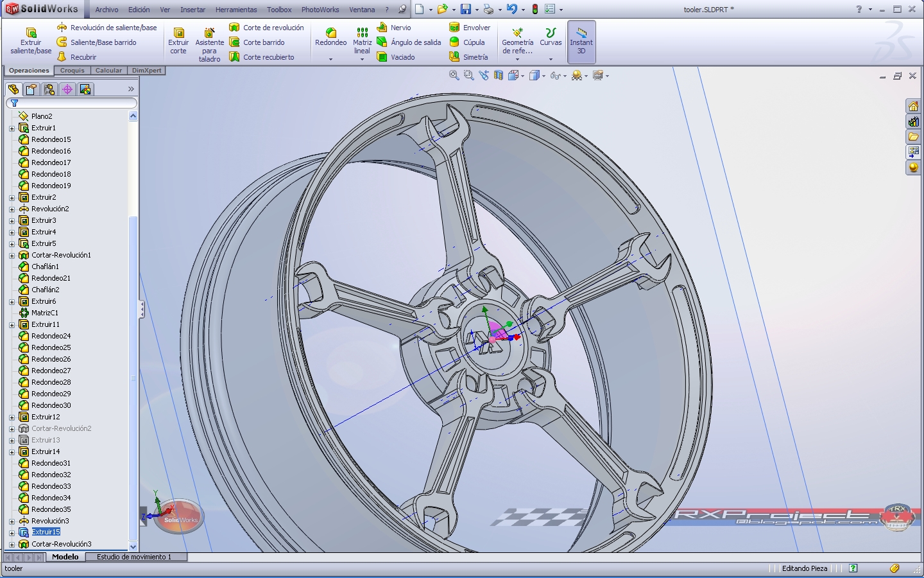
Task: Activate Corte recubierto tool
Action: (262, 57)
